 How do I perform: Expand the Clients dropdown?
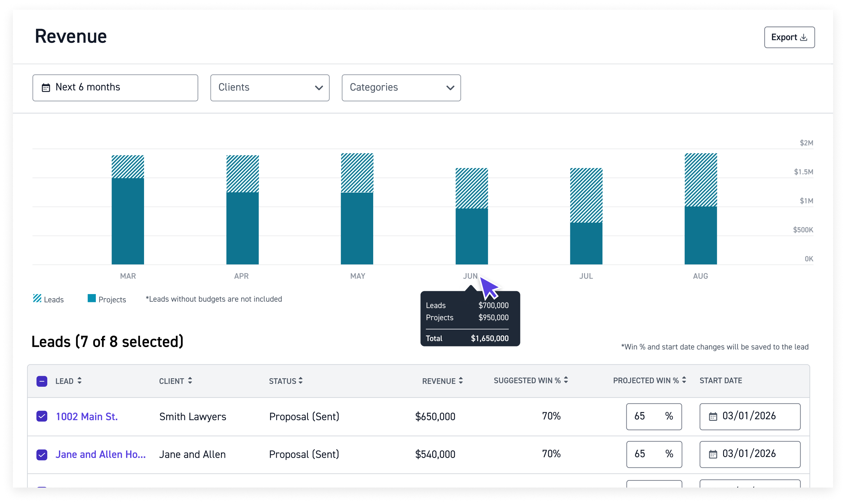(270, 88)
